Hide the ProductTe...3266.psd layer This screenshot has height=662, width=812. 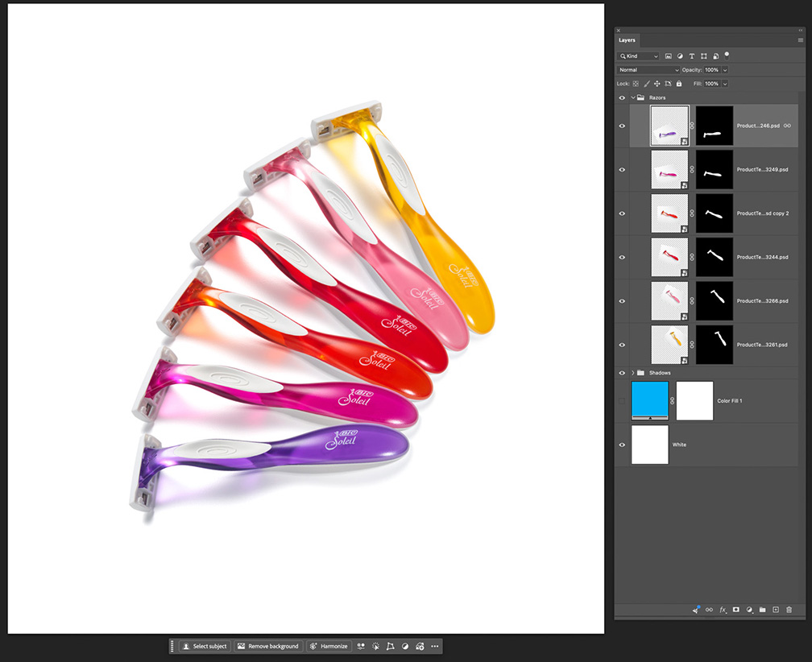point(622,300)
